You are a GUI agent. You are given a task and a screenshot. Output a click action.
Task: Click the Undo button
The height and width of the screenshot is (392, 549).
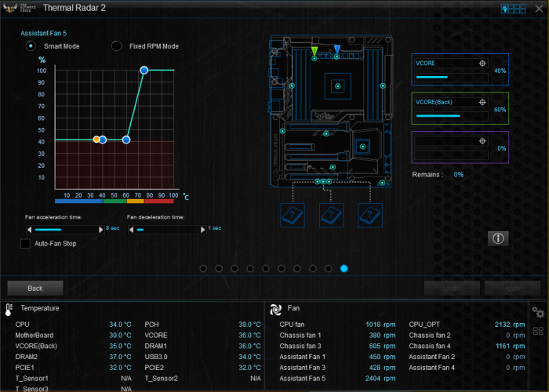(x=452, y=288)
